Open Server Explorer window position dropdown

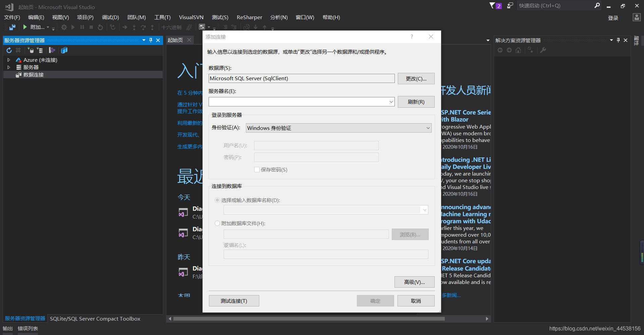tap(144, 40)
